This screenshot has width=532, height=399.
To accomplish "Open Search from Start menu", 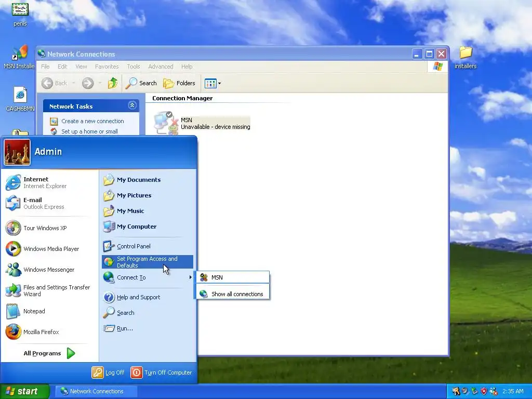I will point(148,313).
